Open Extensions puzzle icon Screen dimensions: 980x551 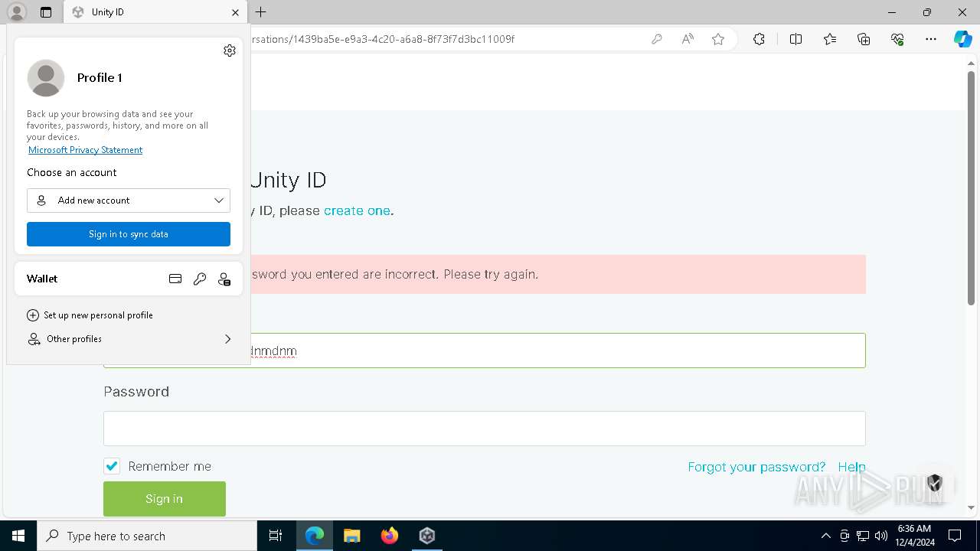click(x=759, y=39)
